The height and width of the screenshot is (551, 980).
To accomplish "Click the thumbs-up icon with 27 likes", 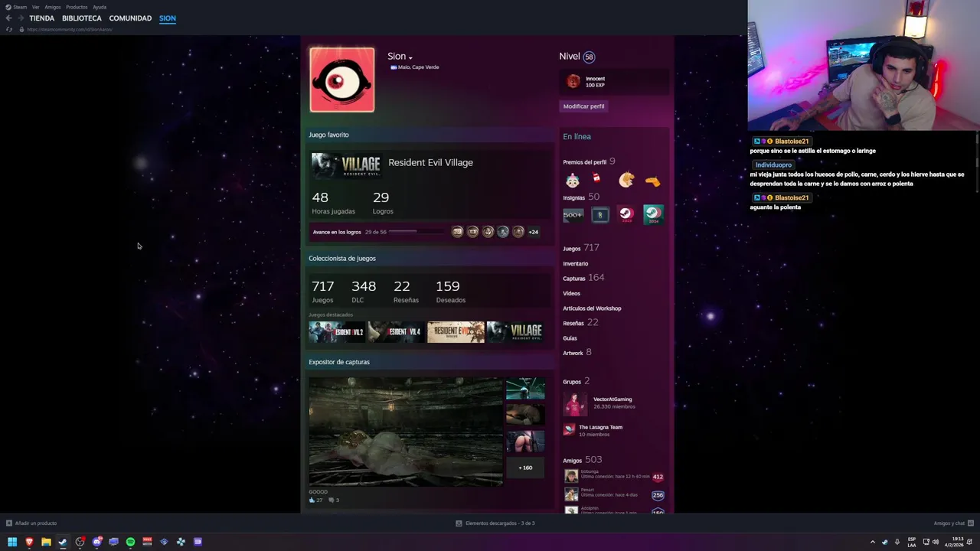I will pyautogui.click(x=312, y=500).
